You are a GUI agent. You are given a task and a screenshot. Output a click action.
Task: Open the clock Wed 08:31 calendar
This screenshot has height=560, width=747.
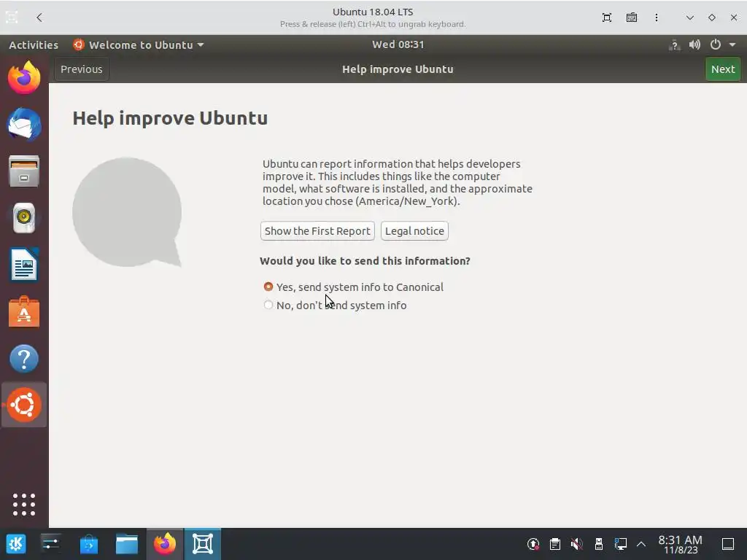click(x=398, y=44)
